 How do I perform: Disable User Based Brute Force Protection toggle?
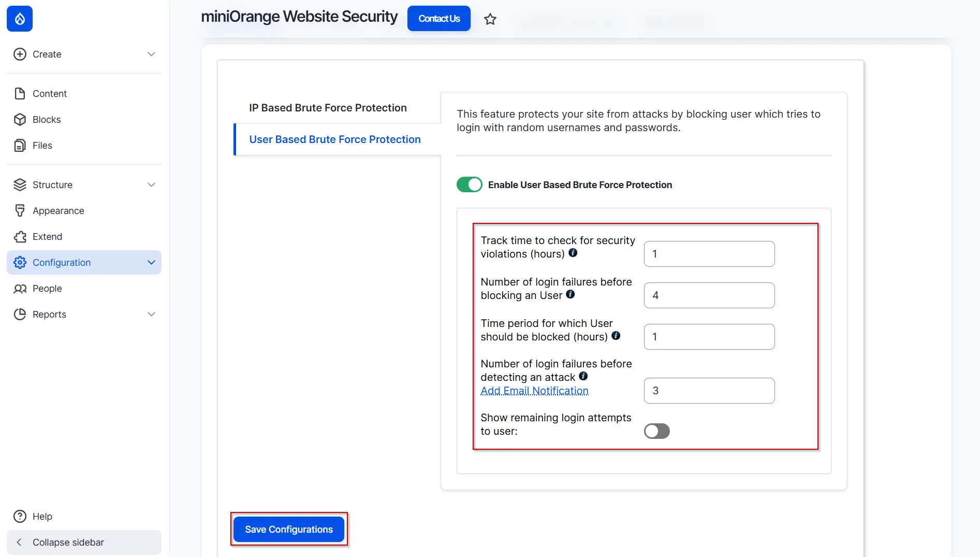coord(469,184)
